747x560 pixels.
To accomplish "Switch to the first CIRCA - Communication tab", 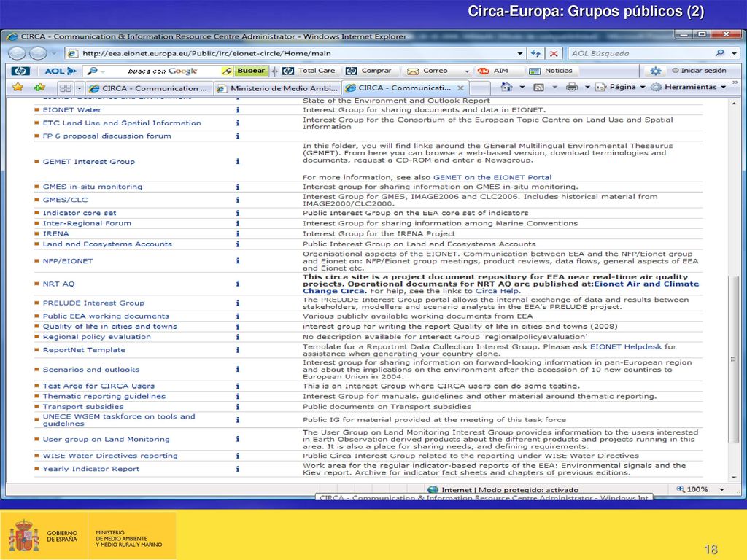I will click(149, 88).
